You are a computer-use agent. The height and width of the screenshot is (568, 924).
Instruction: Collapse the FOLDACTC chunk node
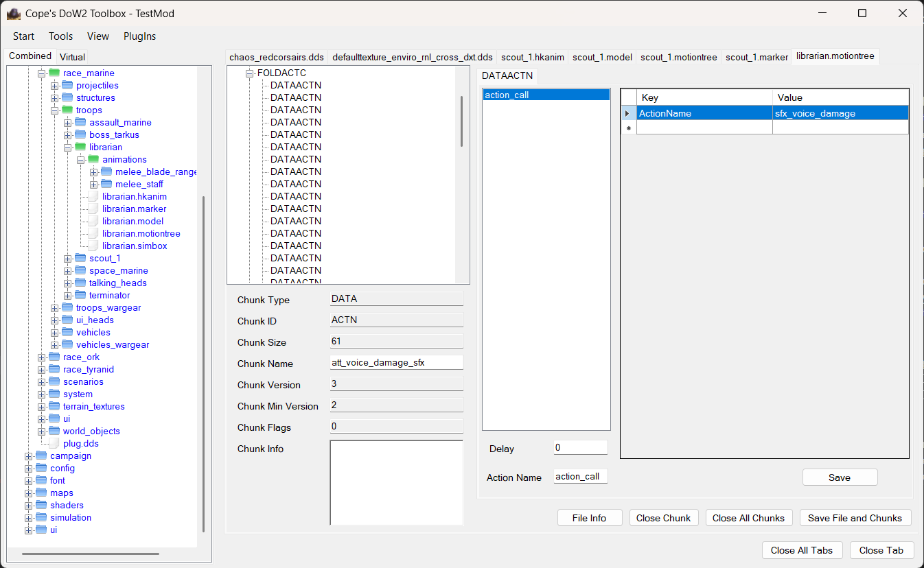pyautogui.click(x=250, y=73)
